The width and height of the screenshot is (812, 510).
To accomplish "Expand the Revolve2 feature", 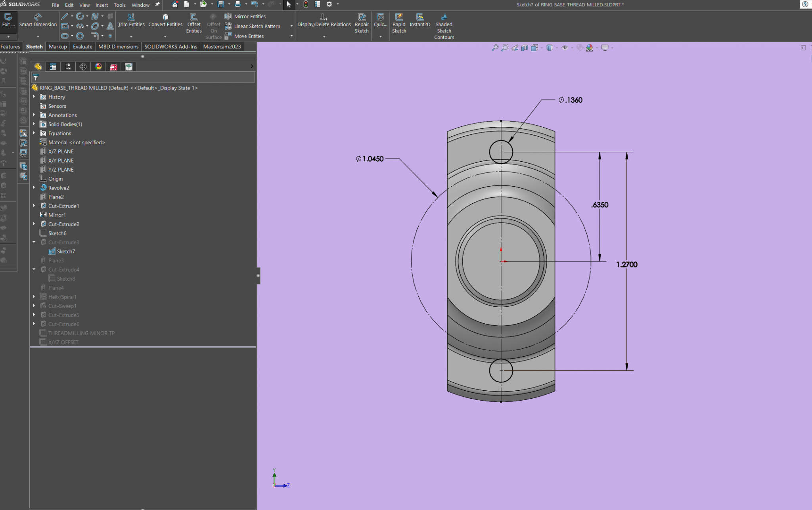I will tap(34, 188).
